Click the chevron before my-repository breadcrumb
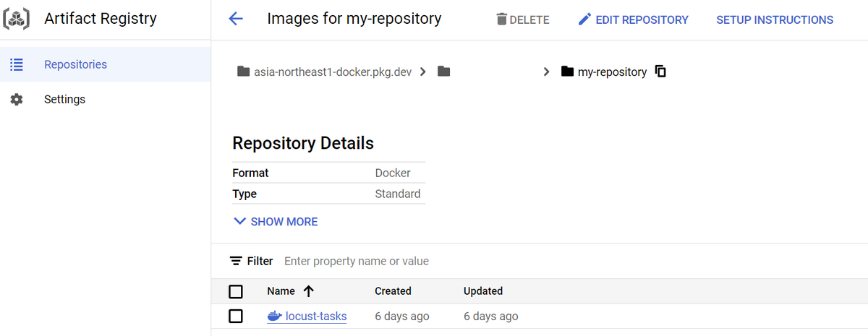Screen dimensions: 868x336 coord(546,72)
